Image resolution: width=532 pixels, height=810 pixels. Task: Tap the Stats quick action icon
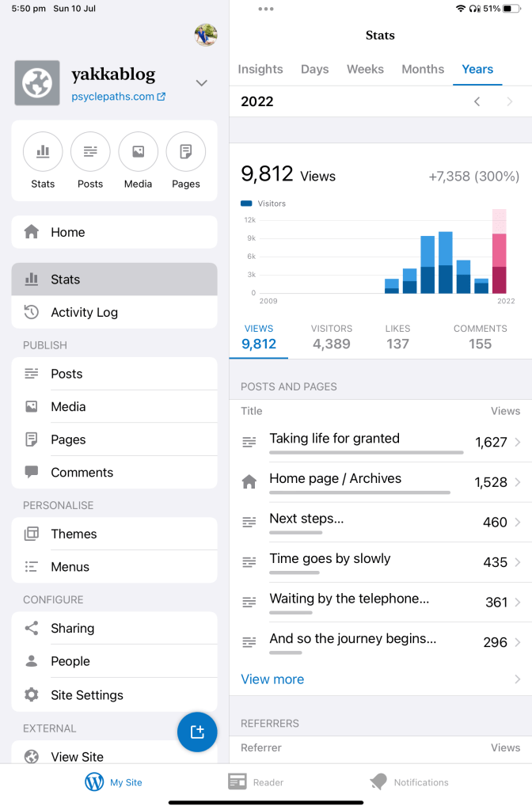coord(43,151)
